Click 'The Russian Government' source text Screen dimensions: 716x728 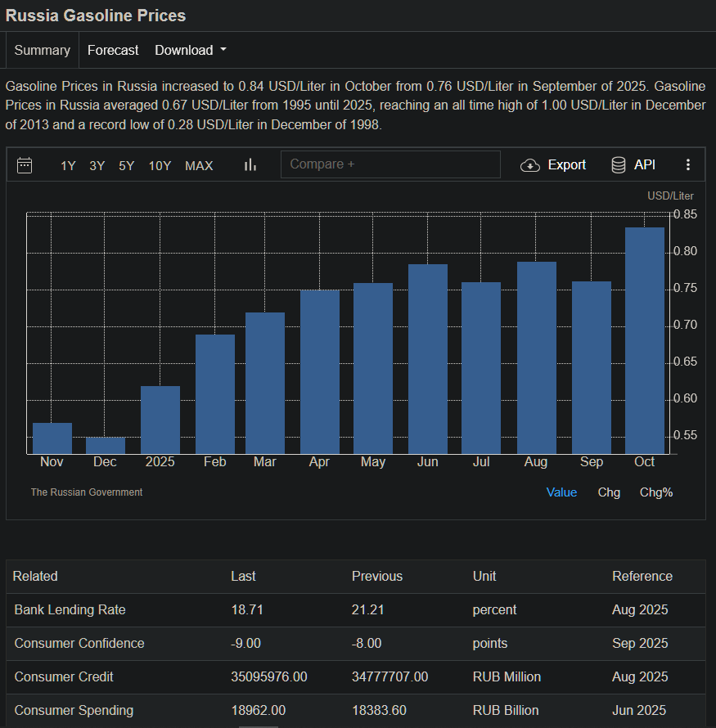coord(87,492)
